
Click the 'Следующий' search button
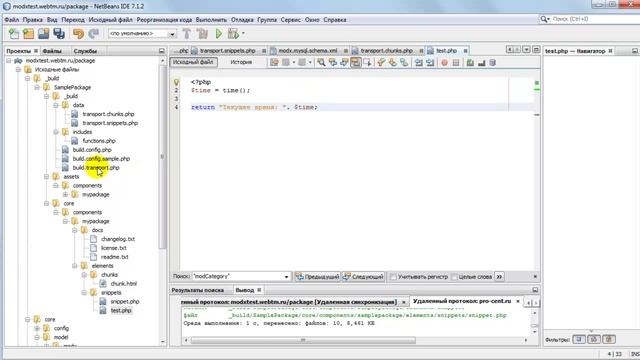click(x=363, y=277)
